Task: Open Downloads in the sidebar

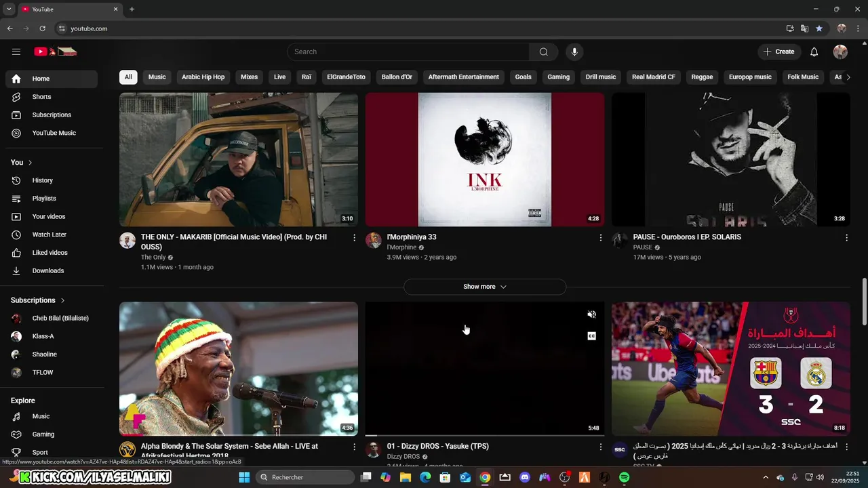Action: (52, 270)
